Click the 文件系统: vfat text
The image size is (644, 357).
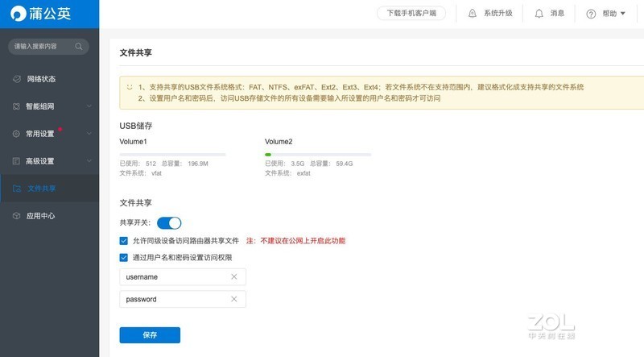point(140,173)
